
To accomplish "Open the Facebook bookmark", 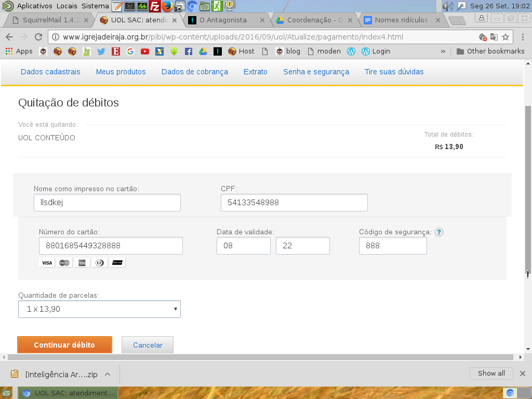I will [189, 51].
